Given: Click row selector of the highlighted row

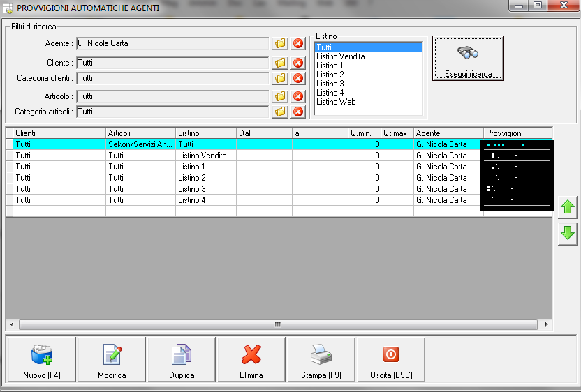Looking at the screenshot, I should 10,144.
